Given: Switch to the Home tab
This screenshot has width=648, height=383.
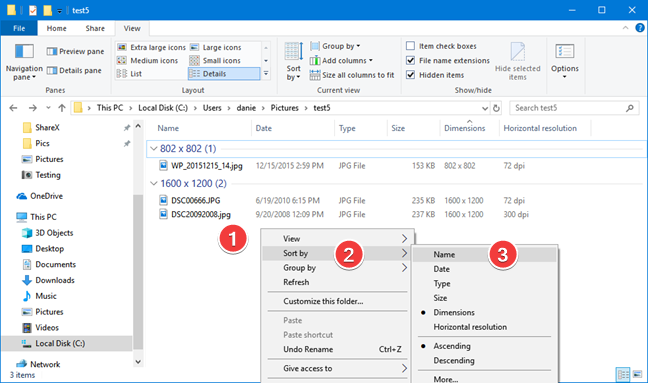Looking at the screenshot, I should point(57,28).
